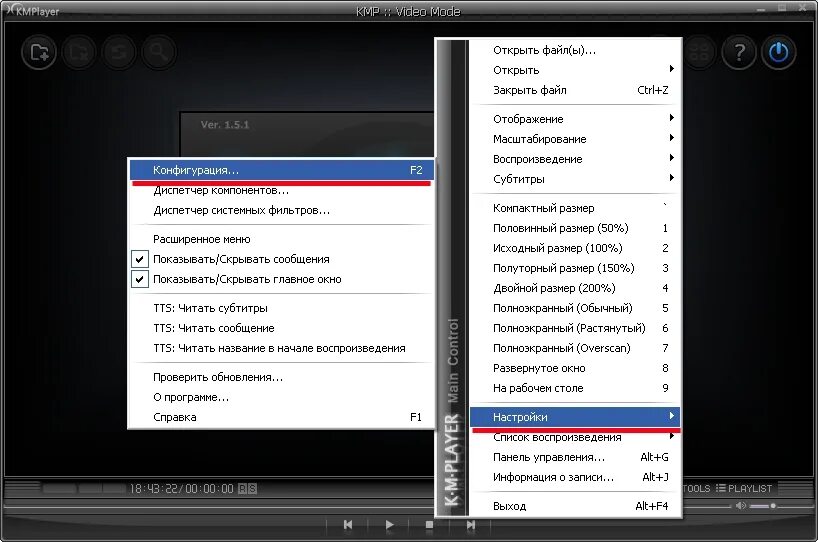Select Развернутое окно
The image size is (818, 542).
(x=575, y=368)
